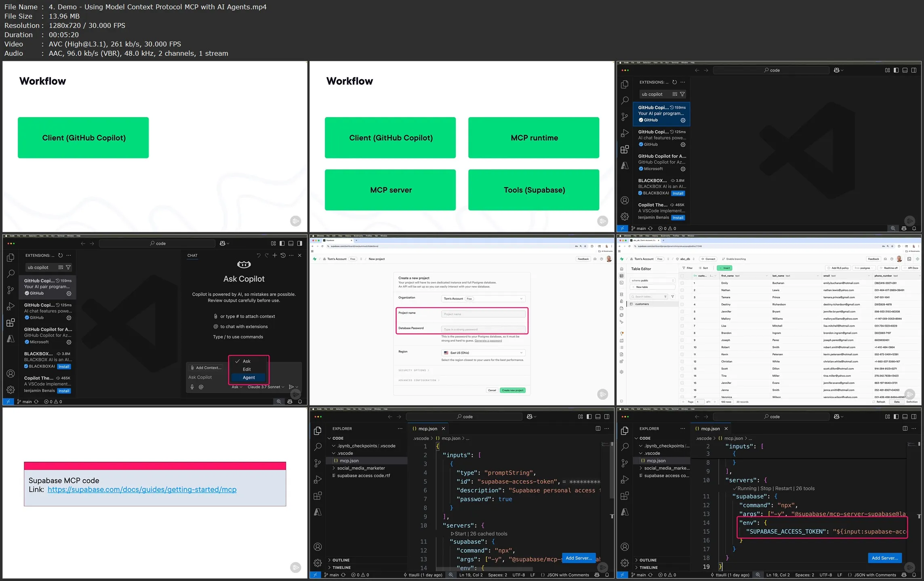Open Accounts icon in the Ask Copilot frame
Viewport: 924px width, 581px height.
[11, 373]
